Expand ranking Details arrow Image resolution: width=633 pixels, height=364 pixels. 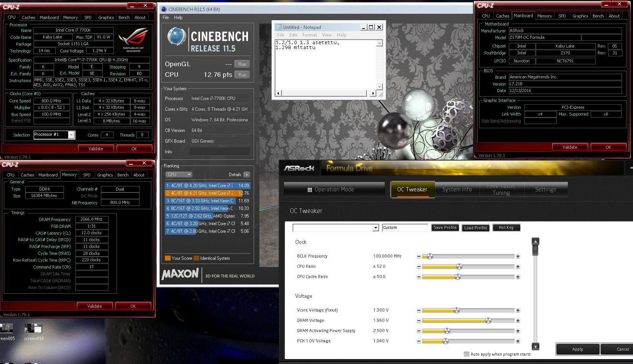[x=247, y=175]
